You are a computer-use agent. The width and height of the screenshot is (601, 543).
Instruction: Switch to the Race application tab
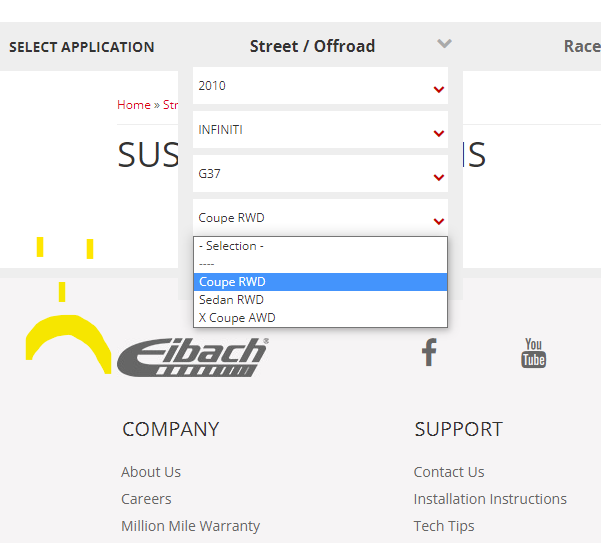pos(581,46)
